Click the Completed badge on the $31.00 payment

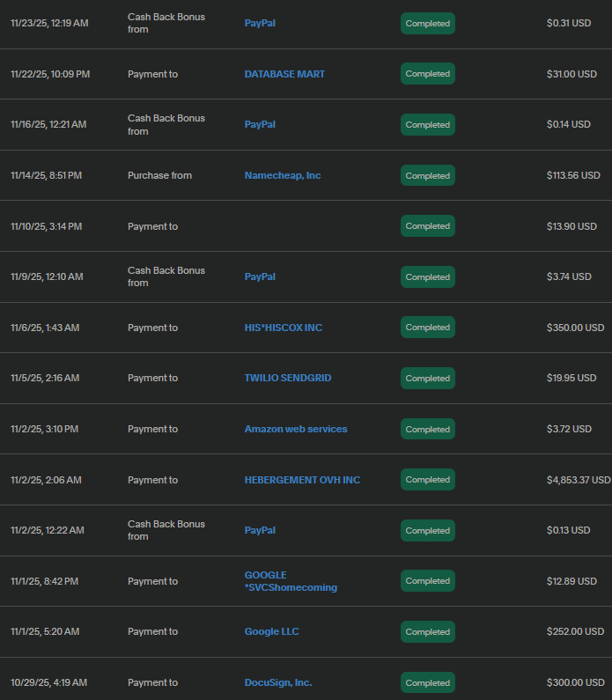(x=428, y=74)
